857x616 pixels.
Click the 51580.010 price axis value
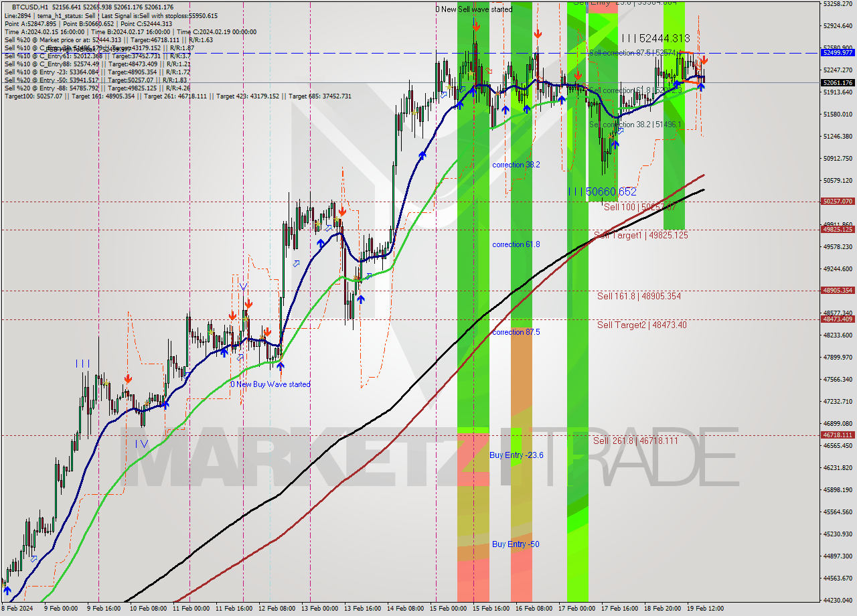[838, 114]
